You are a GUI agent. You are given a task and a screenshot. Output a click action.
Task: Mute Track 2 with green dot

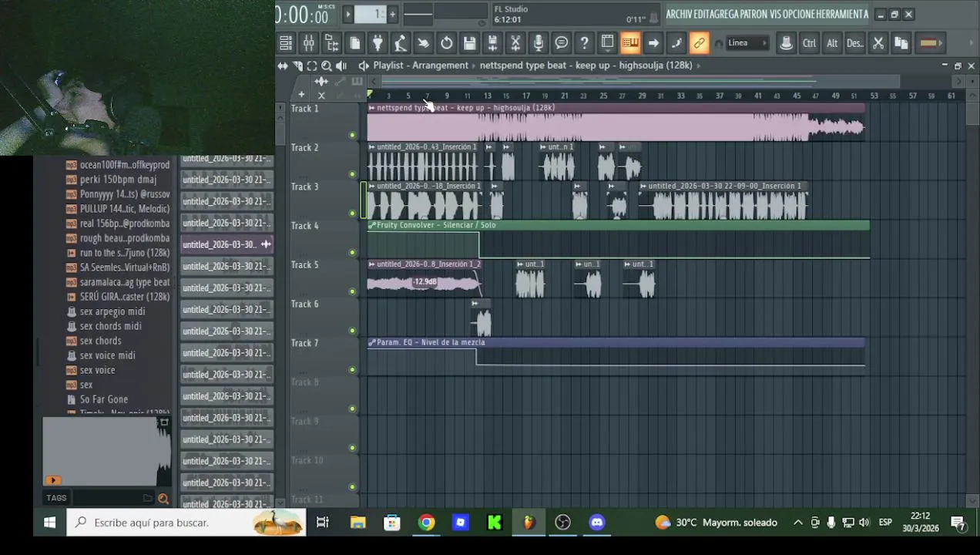[352, 174]
